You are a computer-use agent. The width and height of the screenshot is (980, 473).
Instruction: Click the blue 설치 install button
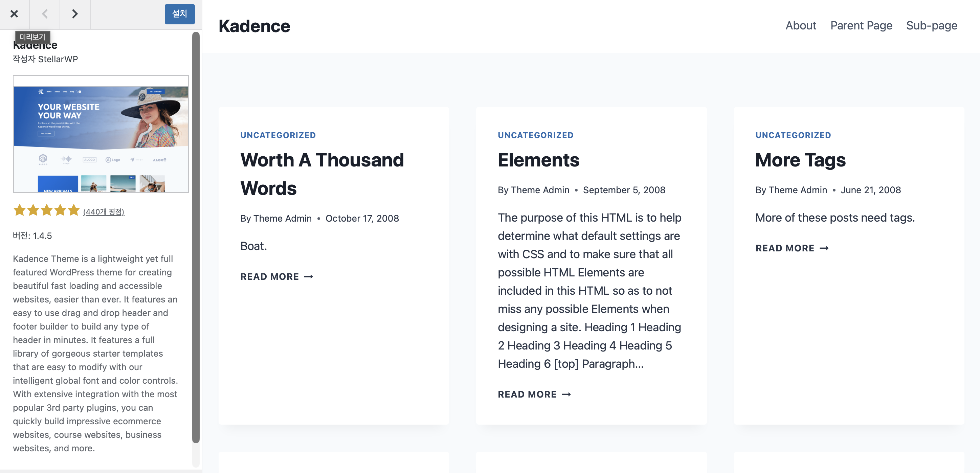(x=179, y=14)
